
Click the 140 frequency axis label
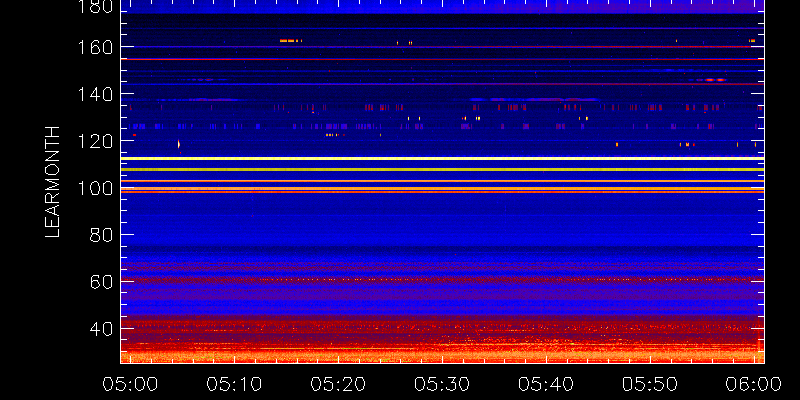(95, 94)
